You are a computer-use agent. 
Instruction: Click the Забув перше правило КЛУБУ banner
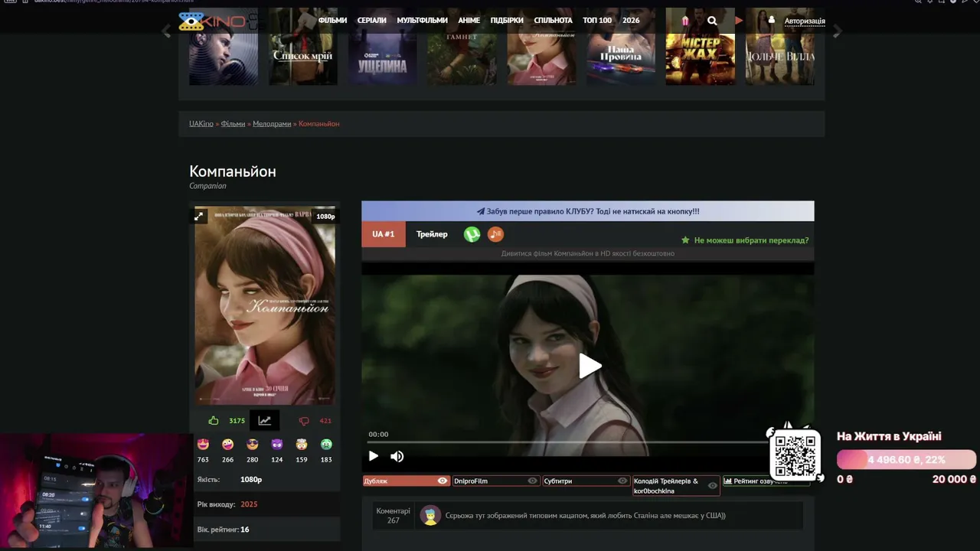tap(588, 211)
